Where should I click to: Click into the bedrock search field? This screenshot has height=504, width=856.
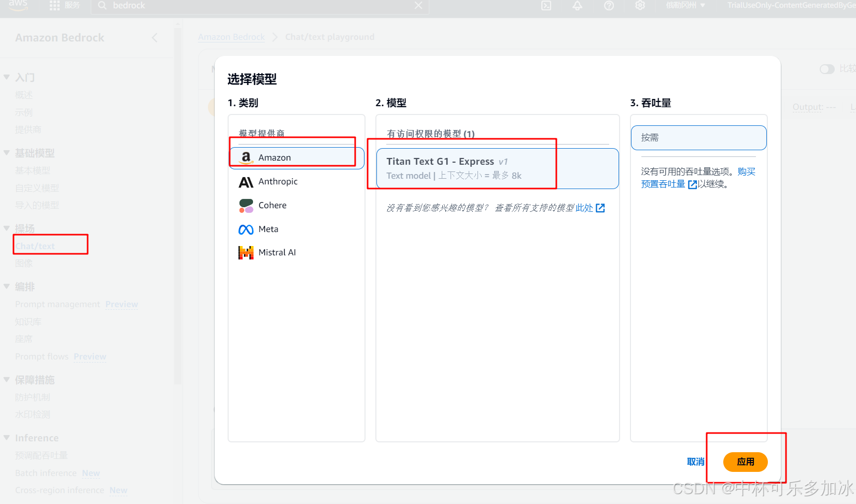point(259,5)
